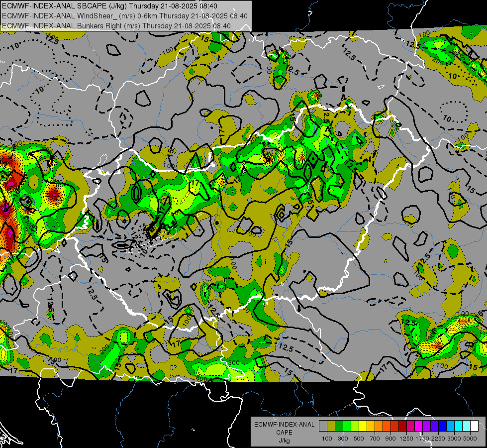Click the pure blue swatch after 2250
This screenshot has height=448, width=487.
pyautogui.click(x=443, y=426)
